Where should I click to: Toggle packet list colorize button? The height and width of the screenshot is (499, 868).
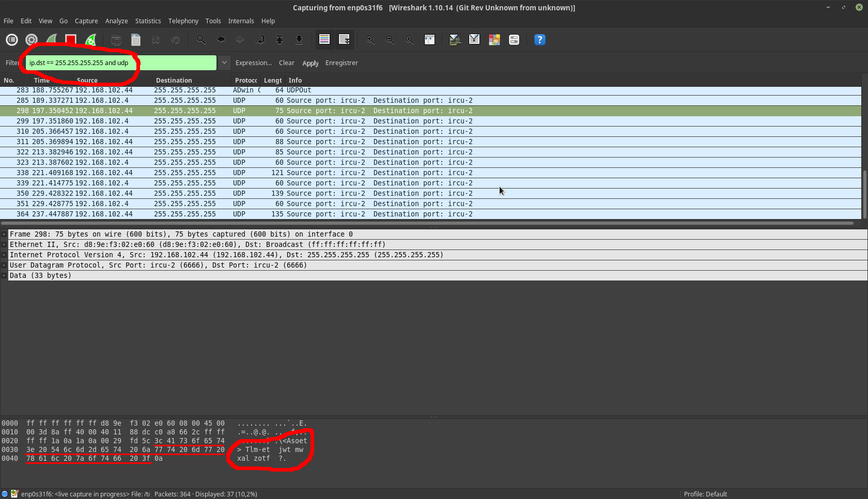[324, 40]
